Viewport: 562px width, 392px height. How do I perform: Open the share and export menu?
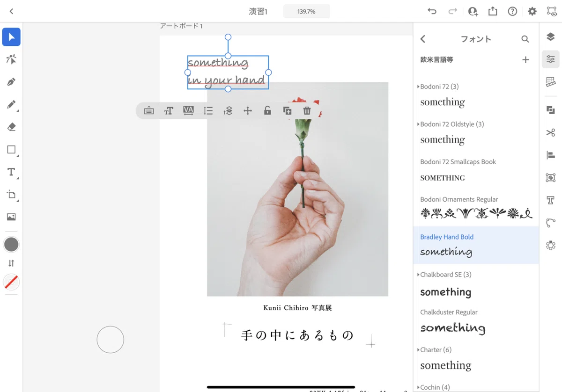pos(493,11)
